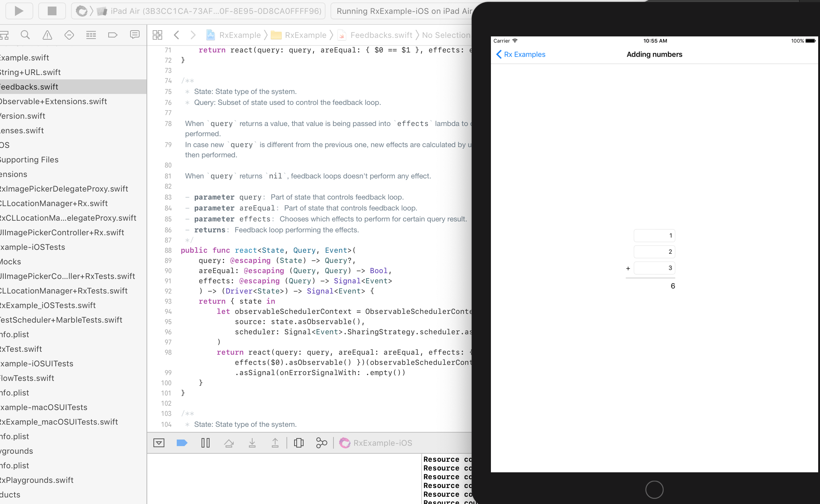Click RxExample-iOS process in debug bar

[376, 443]
